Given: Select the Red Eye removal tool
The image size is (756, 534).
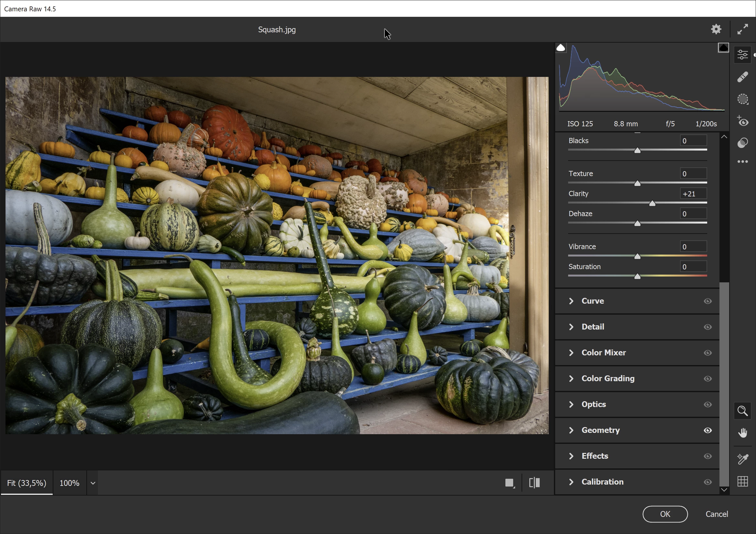Looking at the screenshot, I should pos(742,121).
